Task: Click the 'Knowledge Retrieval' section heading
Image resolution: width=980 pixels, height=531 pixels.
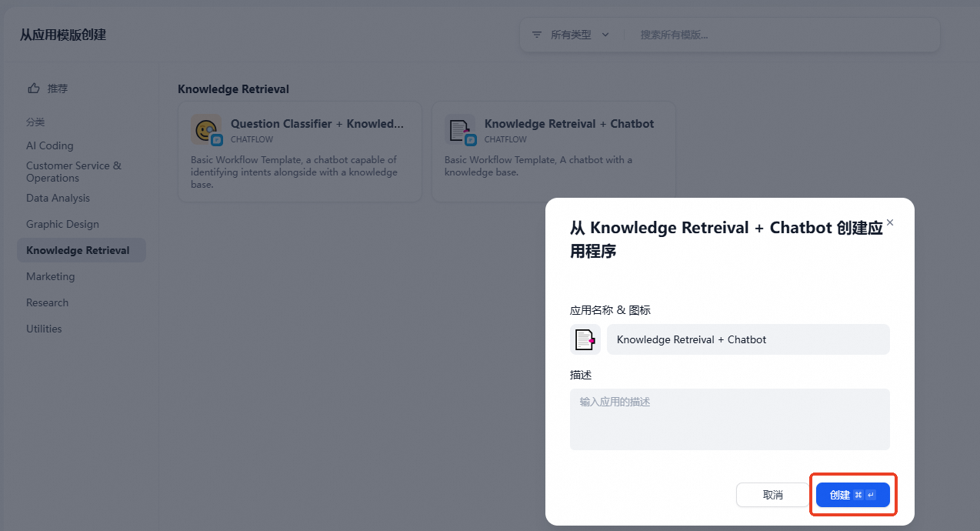Action: [x=233, y=89]
